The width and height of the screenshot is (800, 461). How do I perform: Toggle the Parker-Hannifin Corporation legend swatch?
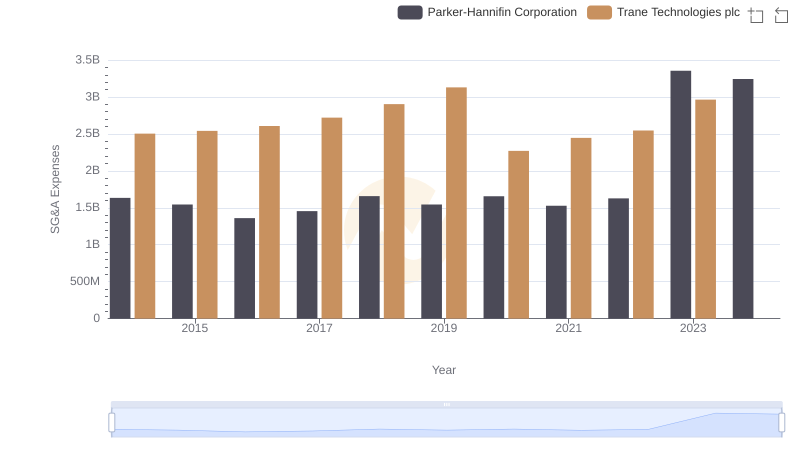tap(410, 12)
